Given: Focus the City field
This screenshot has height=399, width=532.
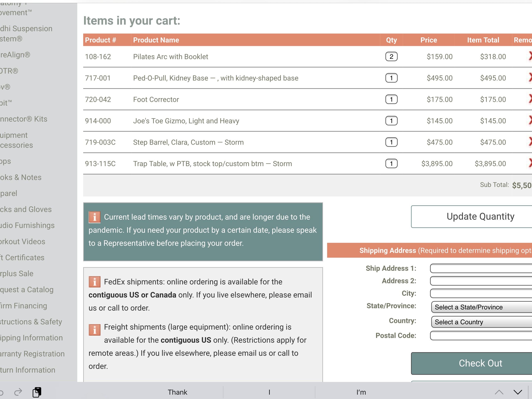Looking at the screenshot, I should 481,293.
